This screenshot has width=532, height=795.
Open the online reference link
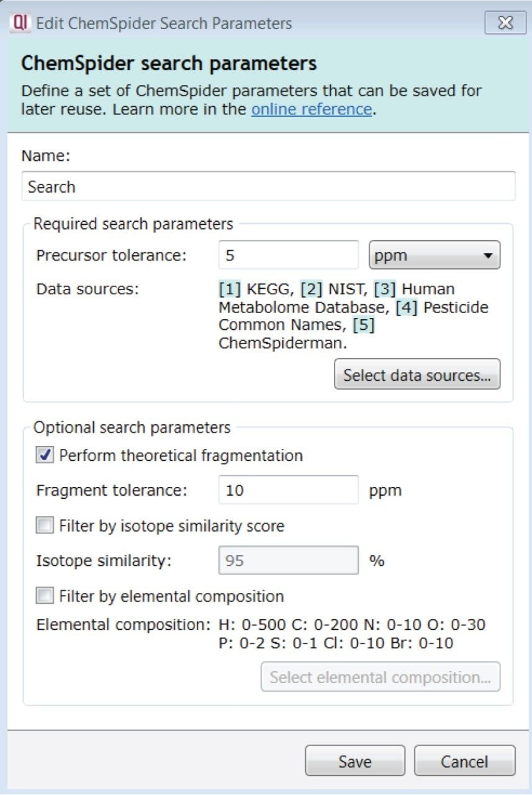pyautogui.click(x=311, y=110)
